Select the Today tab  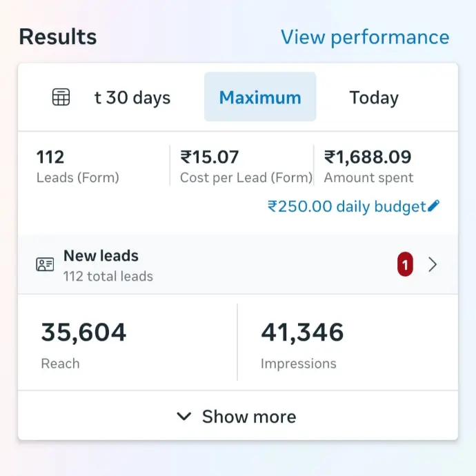click(374, 97)
